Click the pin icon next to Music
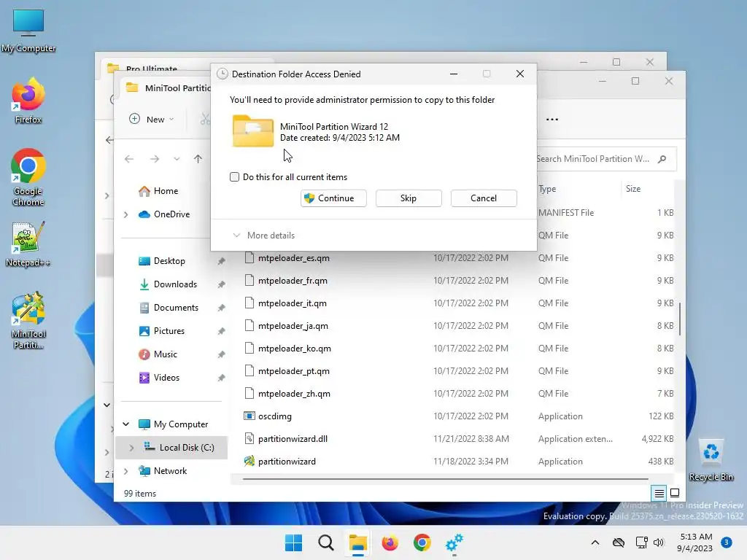Image resolution: width=747 pixels, height=560 pixels. pyautogui.click(x=221, y=354)
